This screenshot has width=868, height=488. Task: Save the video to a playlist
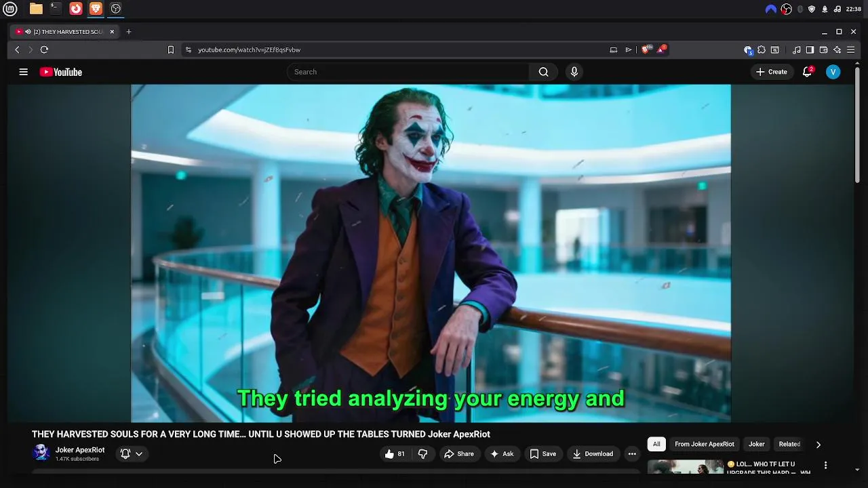[x=543, y=454]
